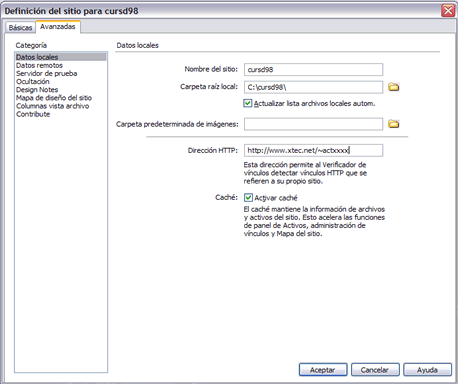460x387 pixels.
Task: Browse for the default images folder
Action: 394,124
